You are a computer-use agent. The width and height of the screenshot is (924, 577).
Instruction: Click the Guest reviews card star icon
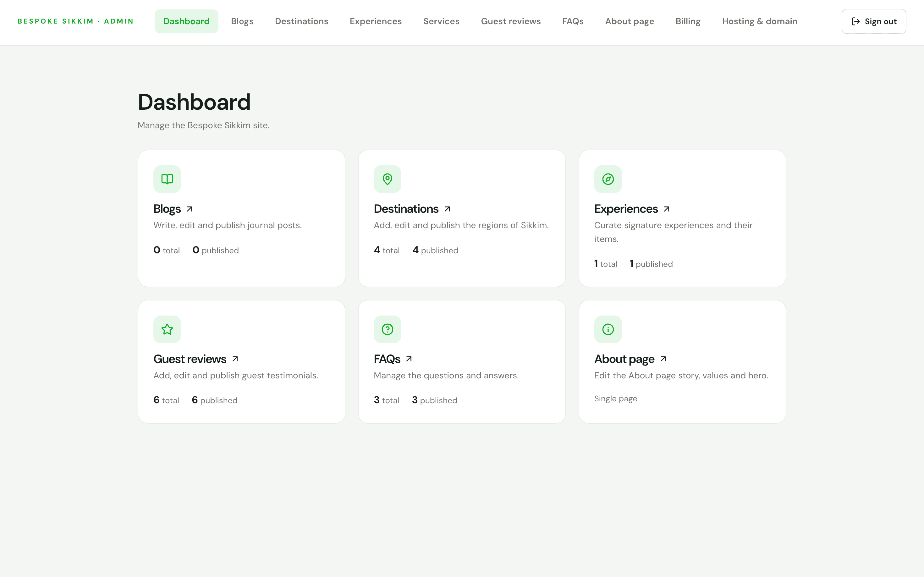coord(167,329)
